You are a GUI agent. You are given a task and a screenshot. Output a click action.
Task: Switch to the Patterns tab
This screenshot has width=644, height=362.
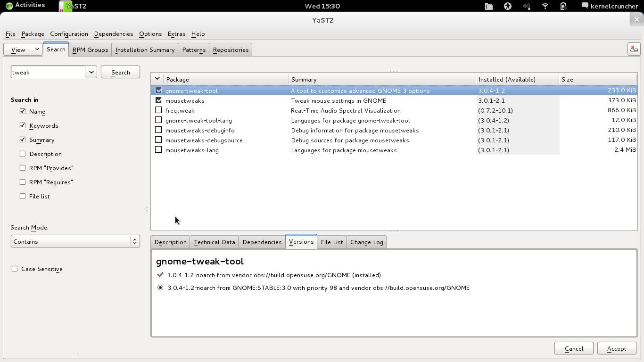[x=194, y=49]
